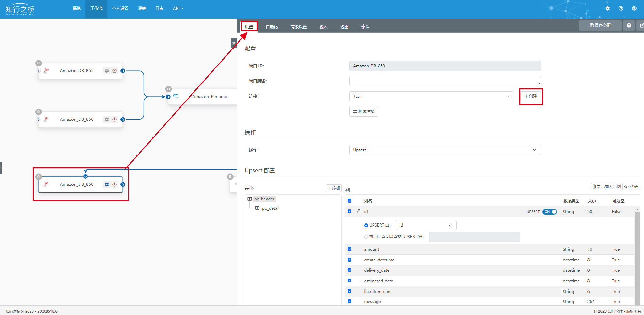Select po_detail table in tree
Viewport: 644px width, 315px height.
pyautogui.click(x=270, y=208)
